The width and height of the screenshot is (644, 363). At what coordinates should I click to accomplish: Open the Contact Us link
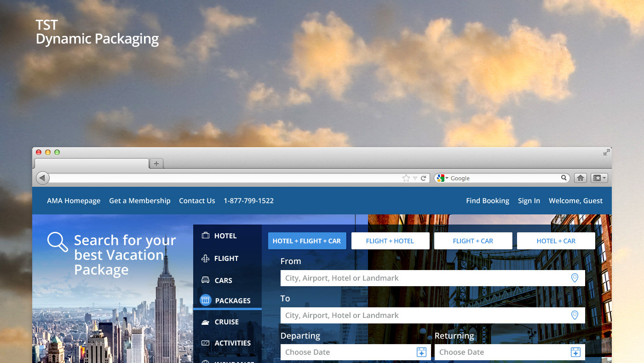click(x=197, y=201)
